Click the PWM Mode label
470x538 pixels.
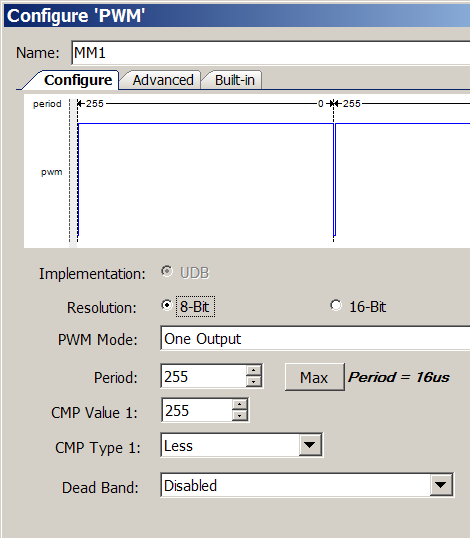97,340
